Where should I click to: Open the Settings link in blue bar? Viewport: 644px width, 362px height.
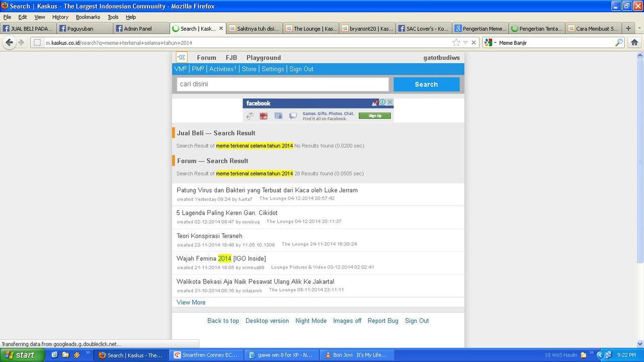tap(273, 69)
